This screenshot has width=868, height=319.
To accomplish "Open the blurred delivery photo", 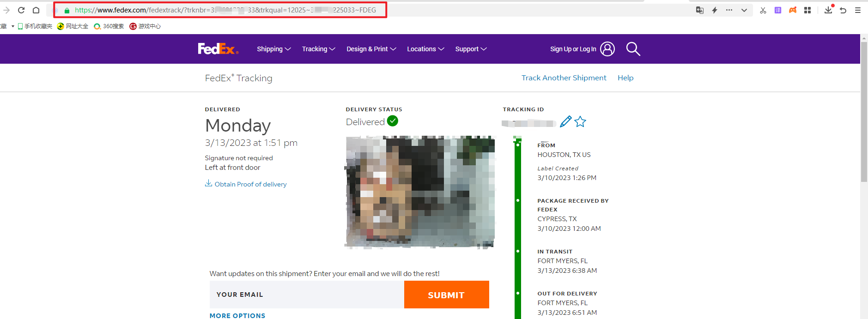I will pyautogui.click(x=420, y=192).
